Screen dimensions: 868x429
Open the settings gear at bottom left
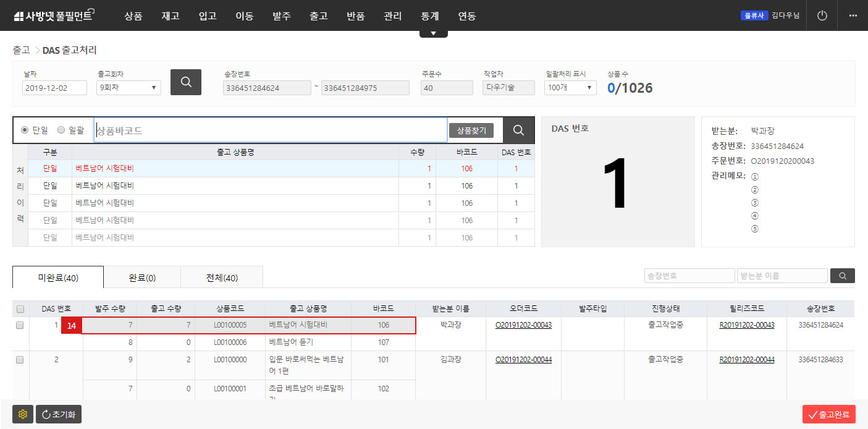[23, 414]
